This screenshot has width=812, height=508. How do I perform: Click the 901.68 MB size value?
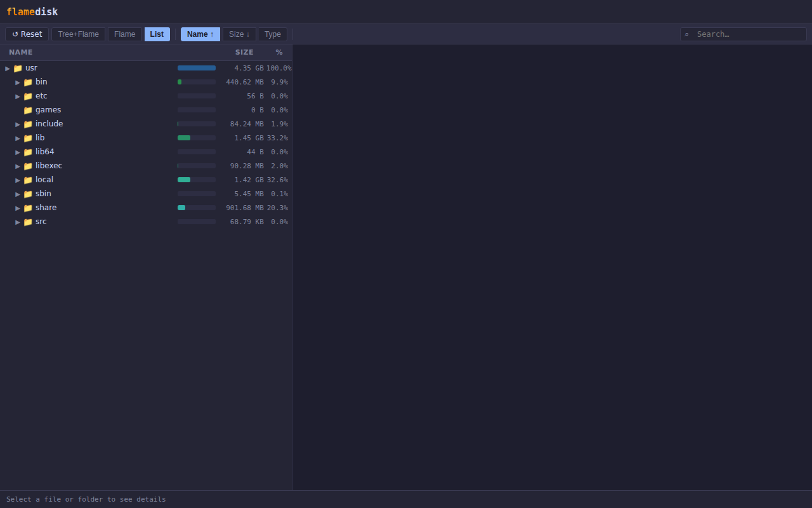245,208
